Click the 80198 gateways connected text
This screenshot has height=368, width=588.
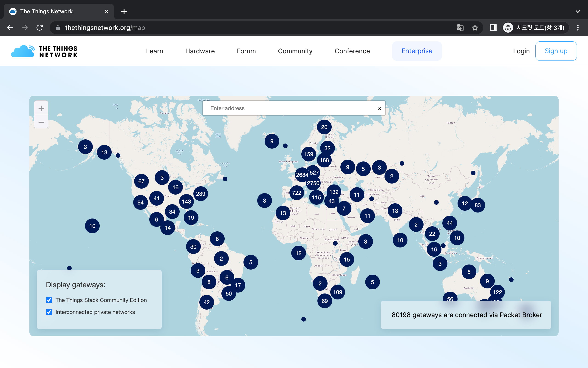point(467,315)
